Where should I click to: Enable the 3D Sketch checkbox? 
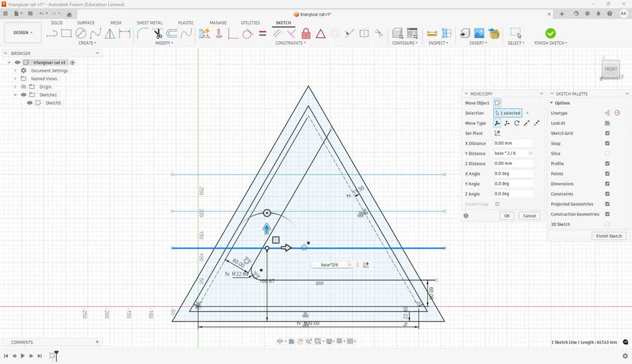pyautogui.click(x=608, y=224)
